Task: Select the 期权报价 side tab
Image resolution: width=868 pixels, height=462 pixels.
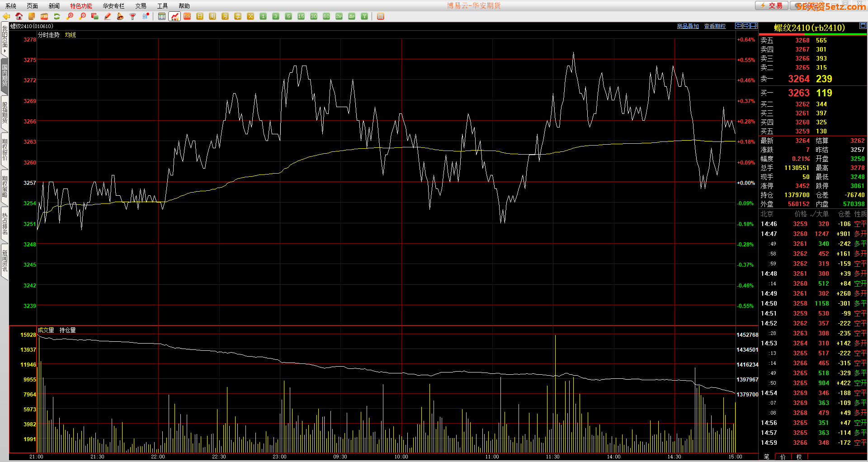Action: tap(5, 149)
